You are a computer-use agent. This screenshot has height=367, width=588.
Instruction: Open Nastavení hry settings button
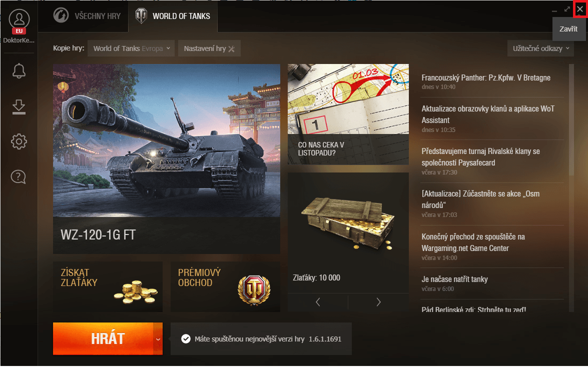point(209,48)
